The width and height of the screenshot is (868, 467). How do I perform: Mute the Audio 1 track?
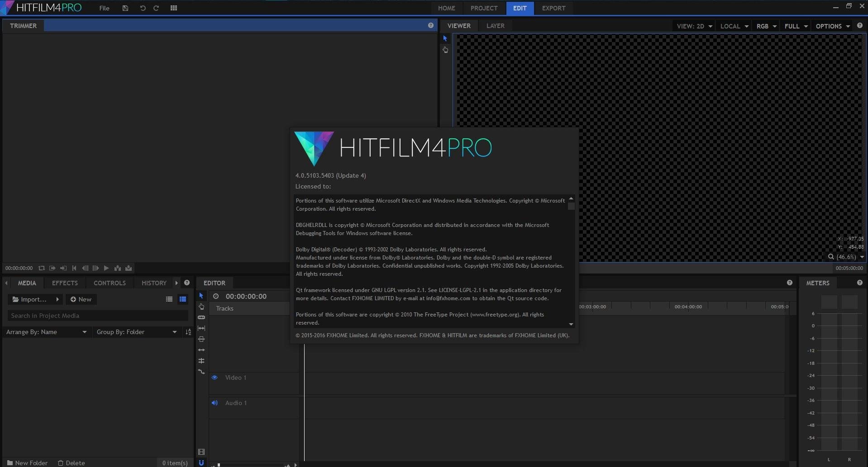pyautogui.click(x=215, y=403)
